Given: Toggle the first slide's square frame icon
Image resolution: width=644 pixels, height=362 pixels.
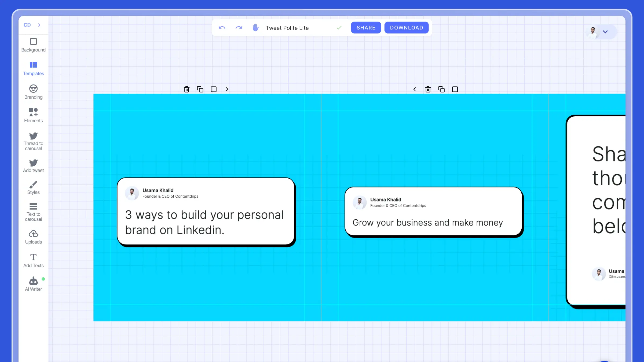Looking at the screenshot, I should point(214,89).
